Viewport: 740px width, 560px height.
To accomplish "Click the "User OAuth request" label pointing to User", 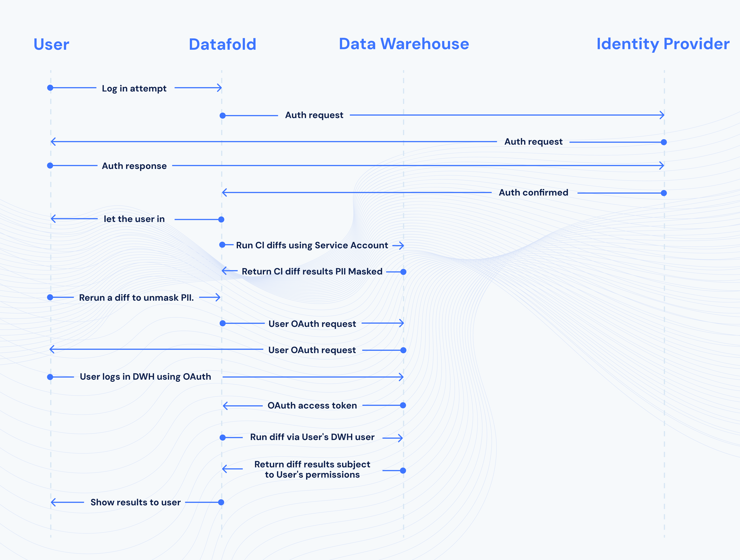I will coord(312,350).
